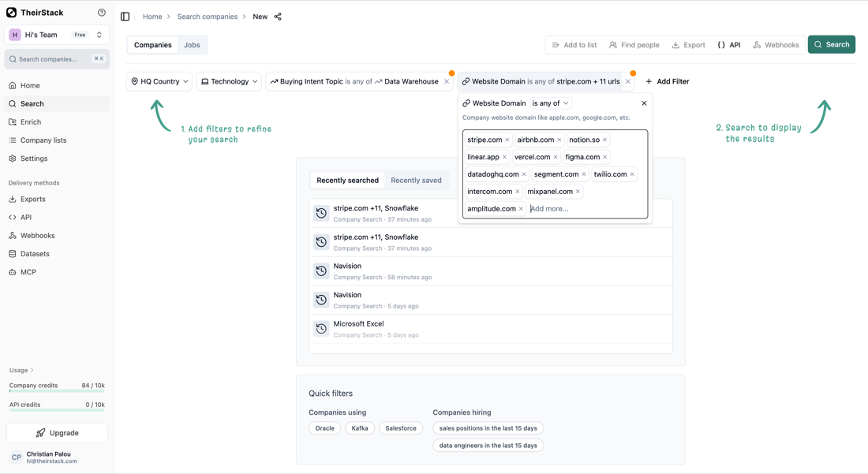This screenshot has height=474, width=868.
Task: Open Company lists in sidebar
Action: pos(57,140)
